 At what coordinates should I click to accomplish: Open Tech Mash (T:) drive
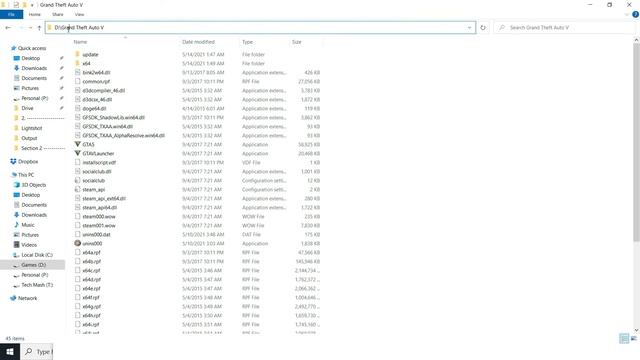coord(37,285)
